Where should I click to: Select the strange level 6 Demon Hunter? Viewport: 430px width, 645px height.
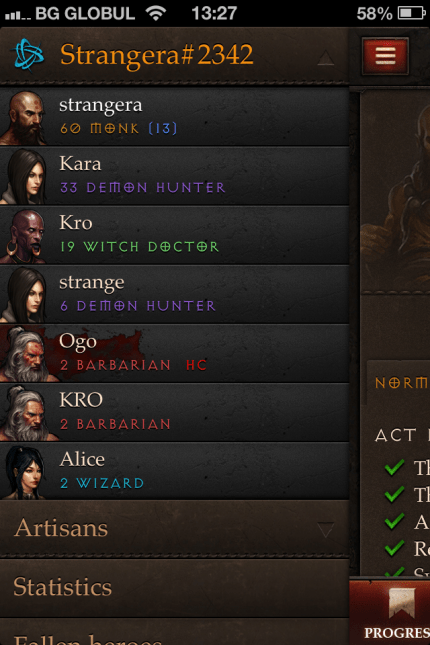174,295
